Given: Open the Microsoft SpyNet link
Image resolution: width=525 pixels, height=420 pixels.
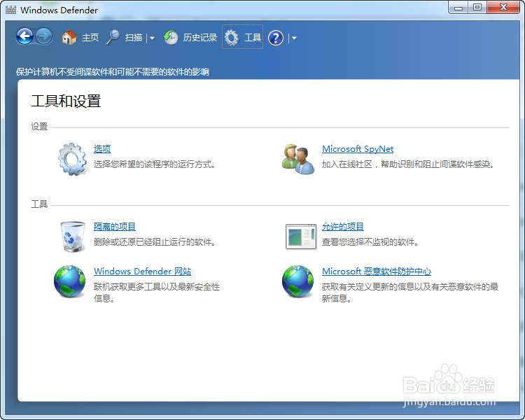Looking at the screenshot, I should coord(358,148).
